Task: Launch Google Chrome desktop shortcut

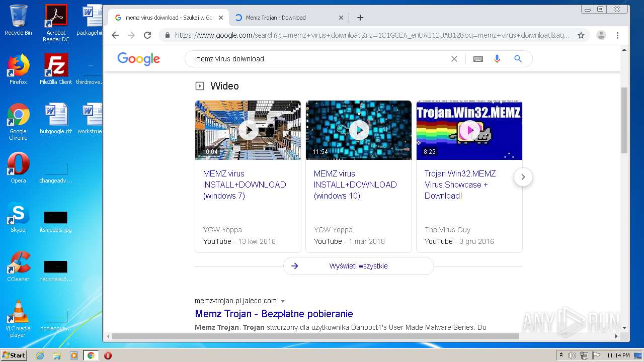Action: 18,122
